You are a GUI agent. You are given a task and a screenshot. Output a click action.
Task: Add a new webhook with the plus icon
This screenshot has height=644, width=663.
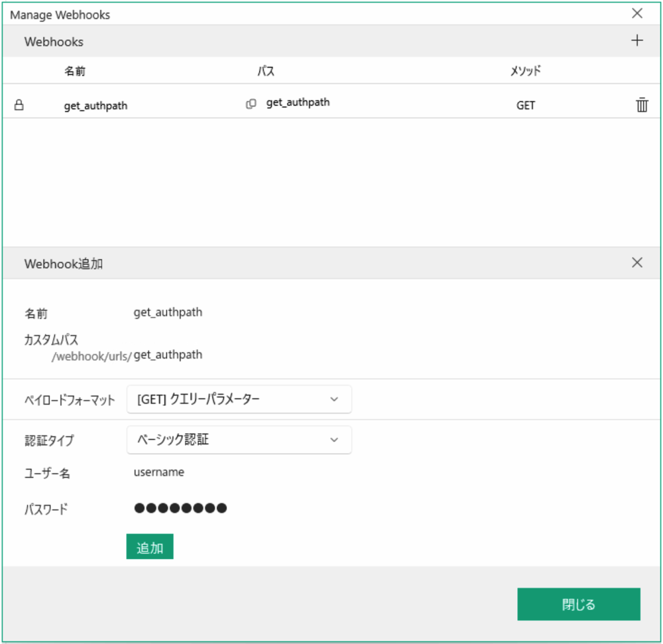[x=636, y=40]
